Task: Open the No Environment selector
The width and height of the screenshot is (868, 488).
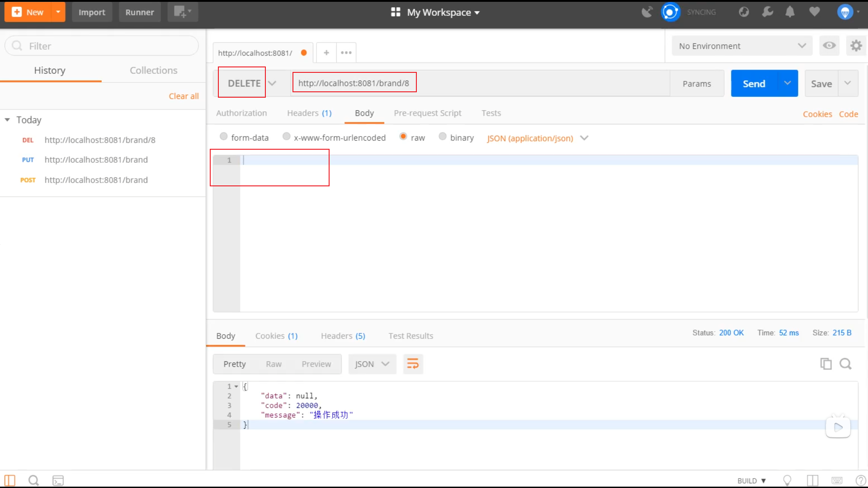Action: [742, 46]
